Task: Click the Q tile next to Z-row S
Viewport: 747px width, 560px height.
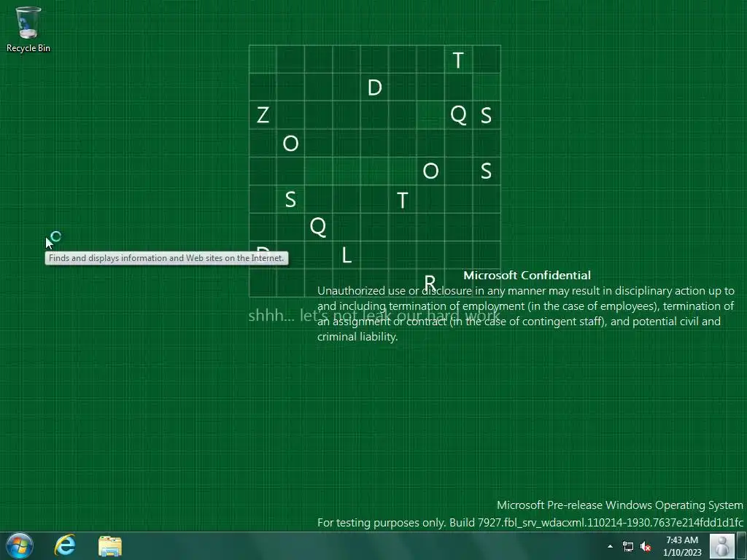Action: [458, 114]
